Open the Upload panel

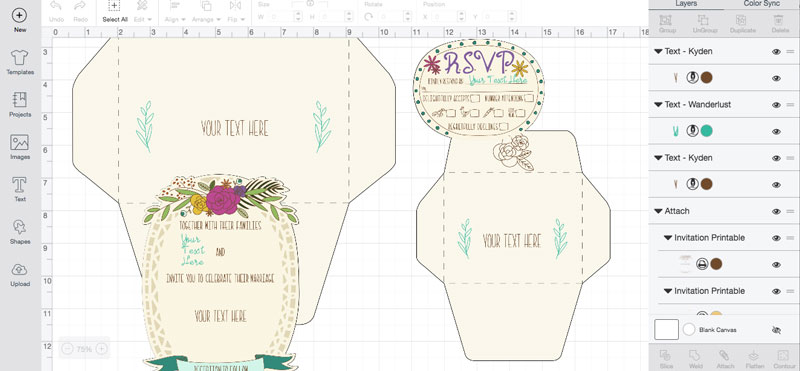pos(20,275)
